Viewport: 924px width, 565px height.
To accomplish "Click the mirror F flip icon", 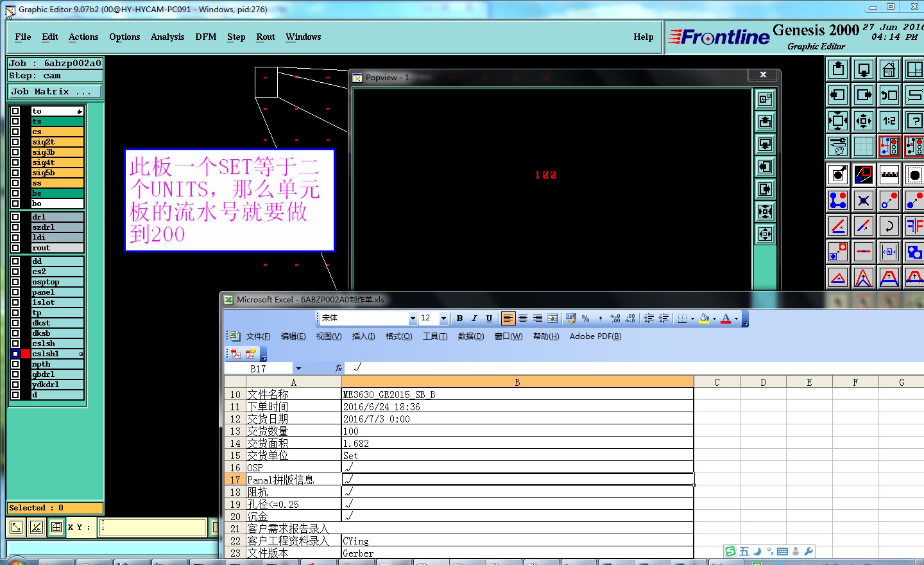I will click(x=914, y=226).
